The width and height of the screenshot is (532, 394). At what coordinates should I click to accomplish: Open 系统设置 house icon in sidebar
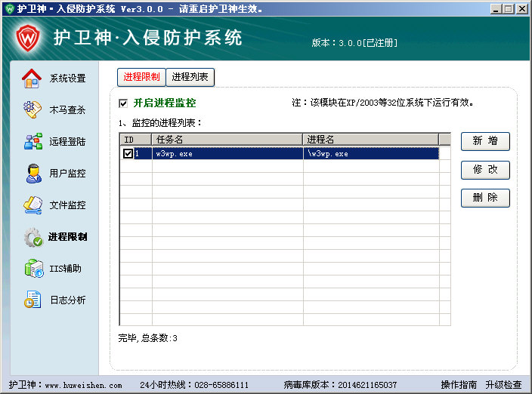pyautogui.click(x=32, y=78)
